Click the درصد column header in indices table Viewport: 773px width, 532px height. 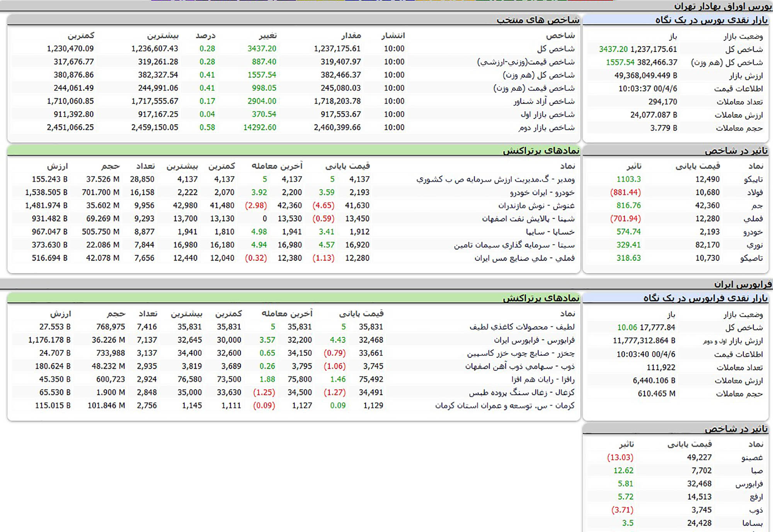click(x=206, y=36)
